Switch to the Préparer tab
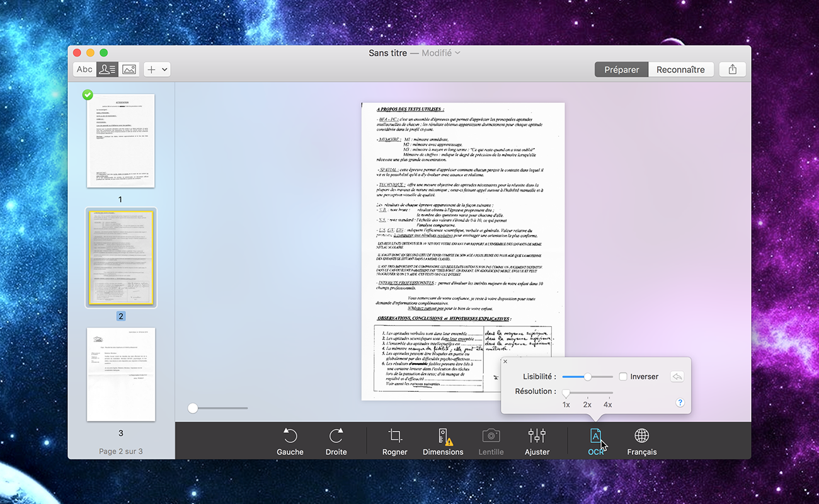Screen dimensions: 819x504 (x=621, y=70)
